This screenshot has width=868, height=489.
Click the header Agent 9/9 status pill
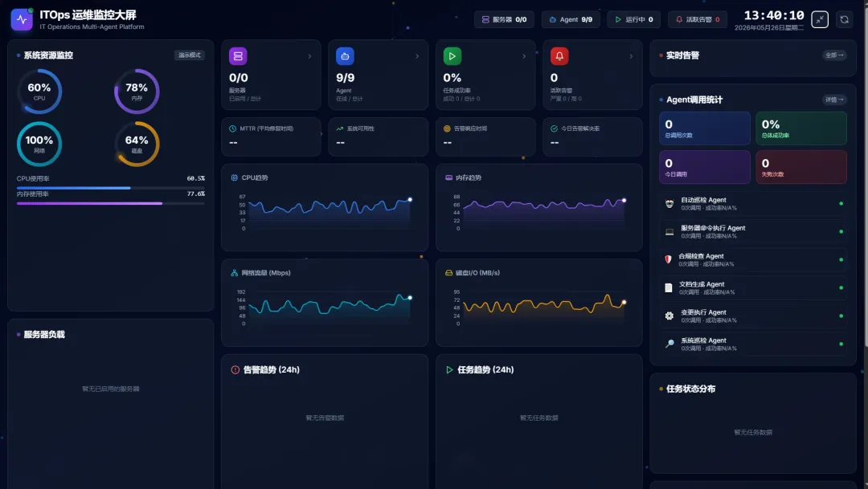(570, 19)
